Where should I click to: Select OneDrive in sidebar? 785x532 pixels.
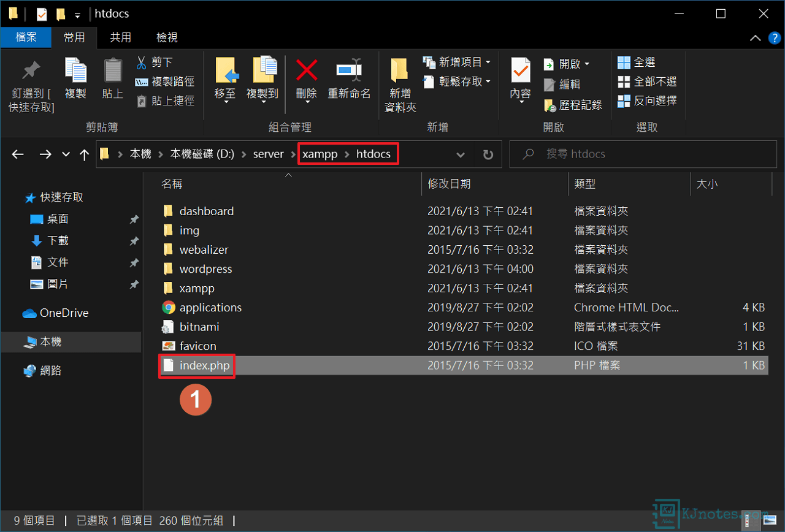click(56, 313)
